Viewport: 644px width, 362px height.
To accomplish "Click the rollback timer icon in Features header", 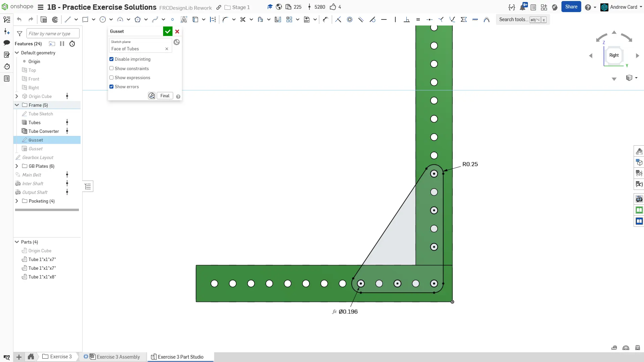I will click(72, 44).
